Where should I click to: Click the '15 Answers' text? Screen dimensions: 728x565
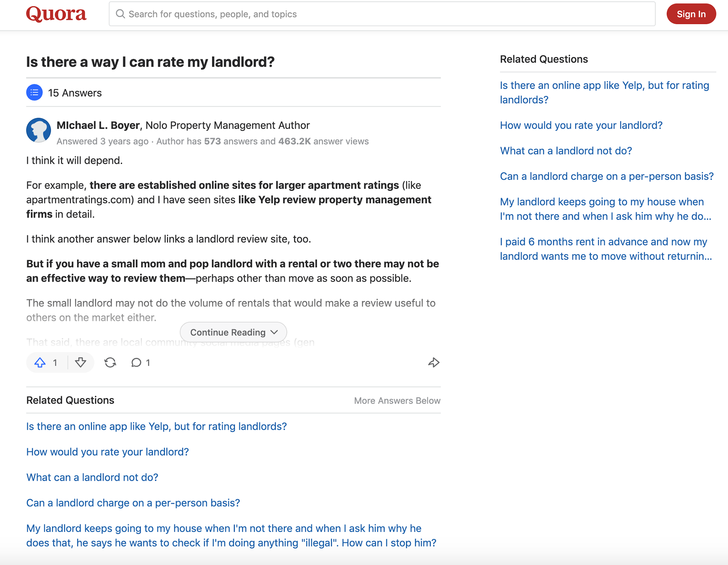pyautogui.click(x=75, y=93)
